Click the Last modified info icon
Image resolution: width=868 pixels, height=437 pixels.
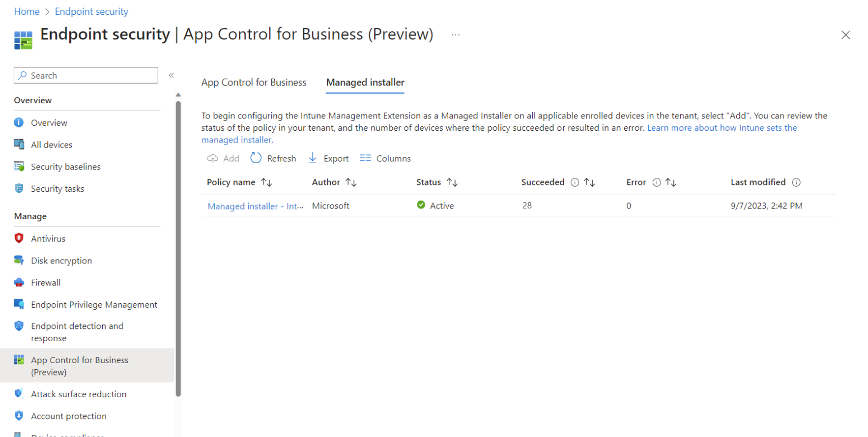tap(796, 182)
